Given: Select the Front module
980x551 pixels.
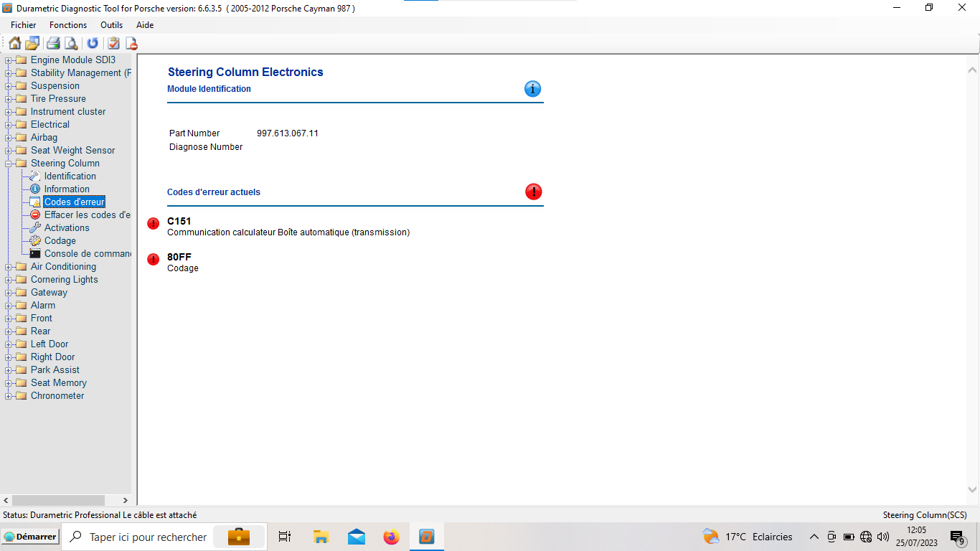Looking at the screenshot, I should tap(41, 318).
